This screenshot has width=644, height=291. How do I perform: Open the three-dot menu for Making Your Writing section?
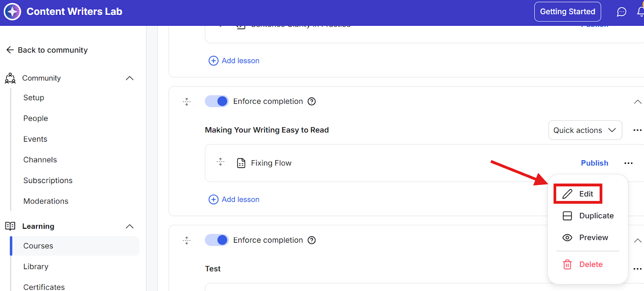click(x=637, y=130)
